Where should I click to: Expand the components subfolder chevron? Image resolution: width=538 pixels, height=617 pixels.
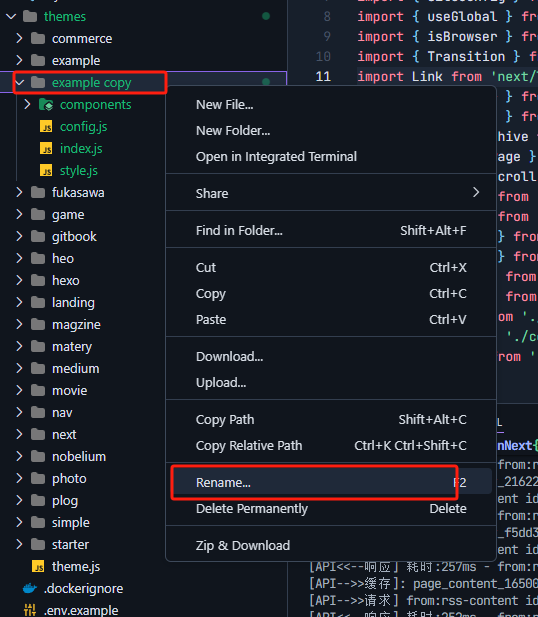27,105
